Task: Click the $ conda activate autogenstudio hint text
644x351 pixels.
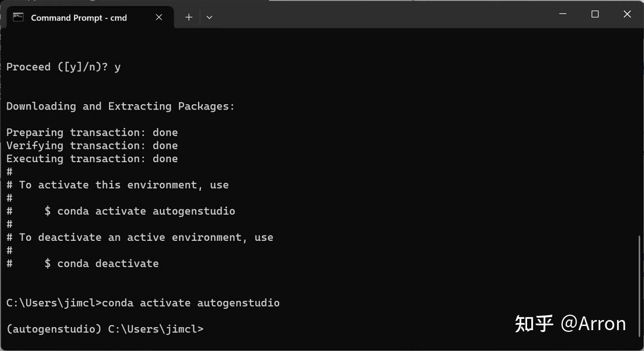Action: pos(140,211)
